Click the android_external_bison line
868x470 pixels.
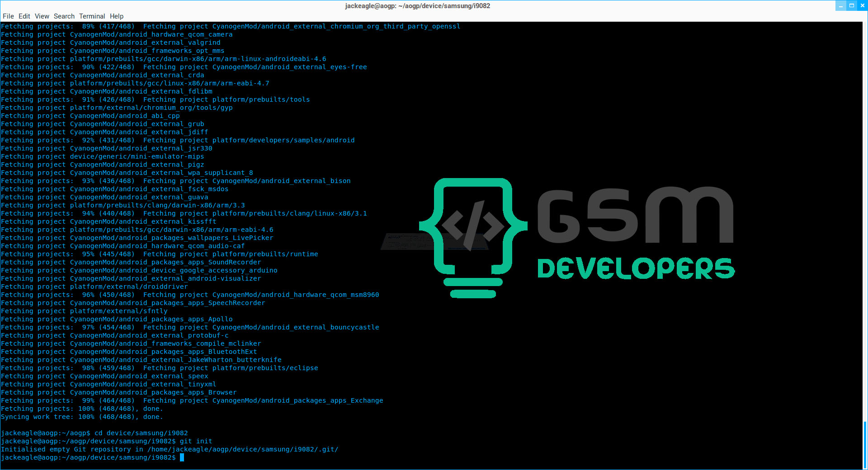[x=176, y=181]
